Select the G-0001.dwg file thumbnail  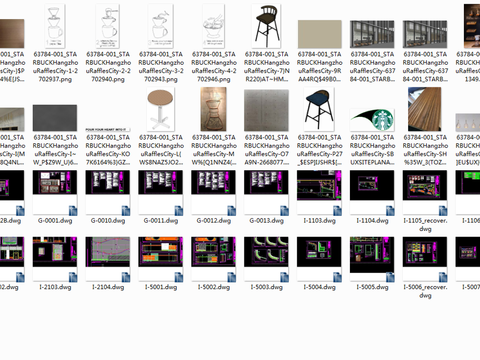pos(55,193)
